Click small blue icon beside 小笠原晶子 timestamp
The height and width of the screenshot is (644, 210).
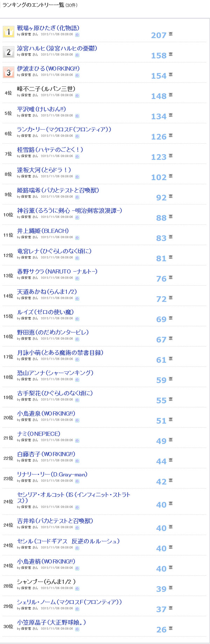point(77,629)
